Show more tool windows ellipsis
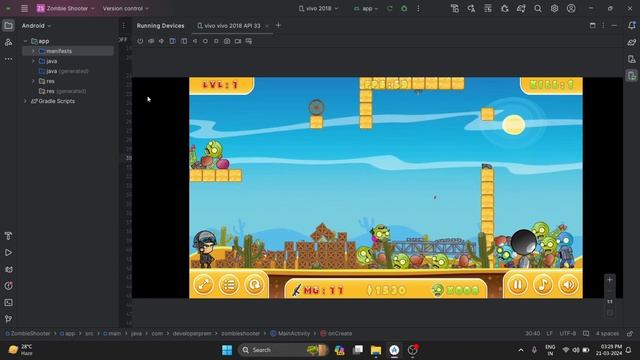 [8, 59]
